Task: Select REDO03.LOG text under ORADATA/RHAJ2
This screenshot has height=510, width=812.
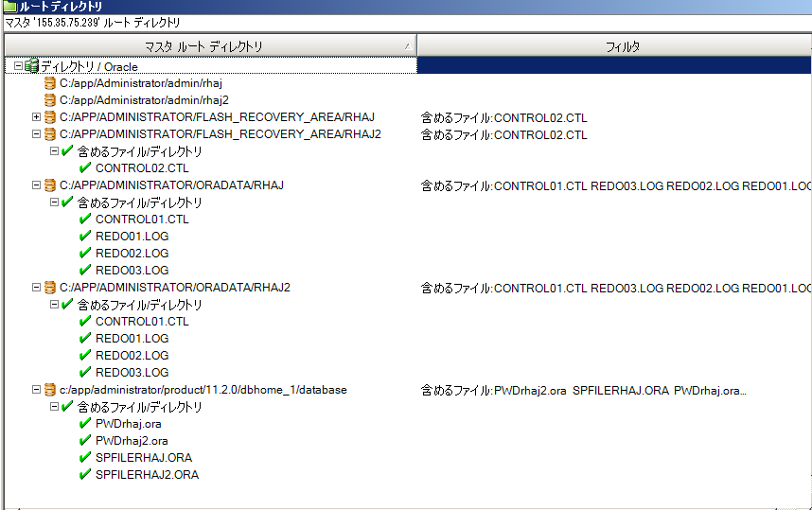Action: click(x=132, y=372)
